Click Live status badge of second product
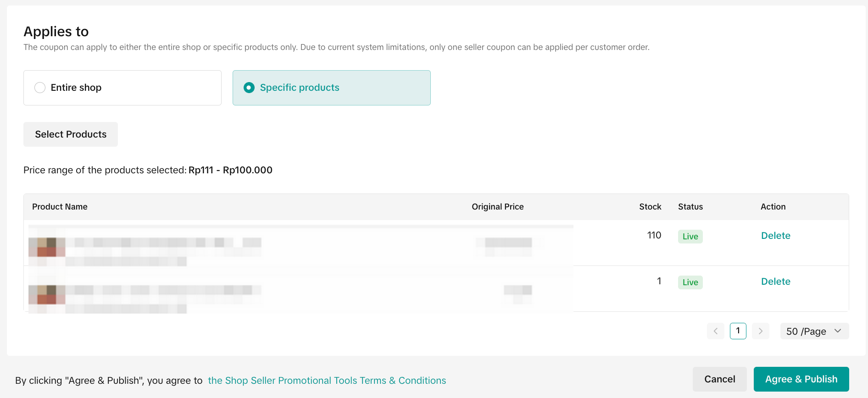 point(690,282)
